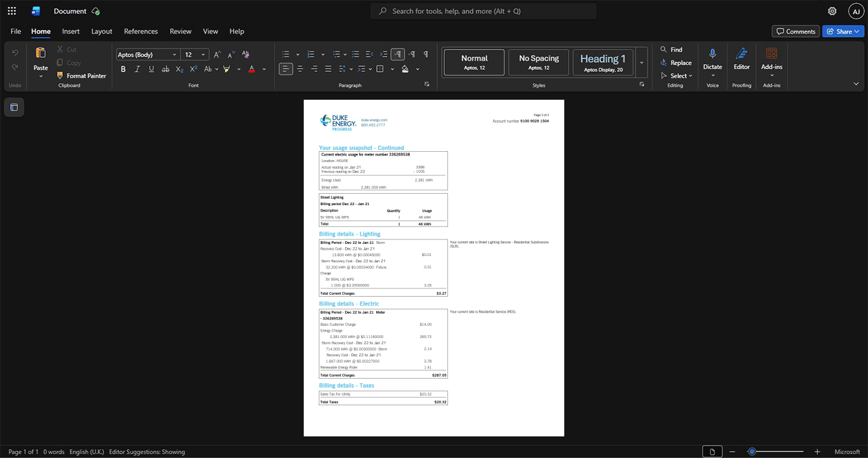Image resolution: width=868 pixels, height=458 pixels.
Task: Expand the Styles gallery
Action: pyautogui.click(x=642, y=62)
